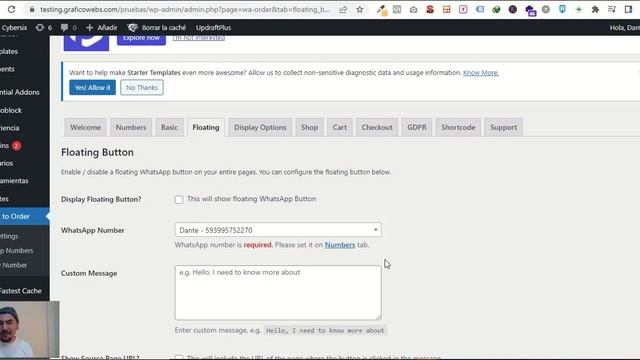Switch to the Checkout tab

point(377,127)
